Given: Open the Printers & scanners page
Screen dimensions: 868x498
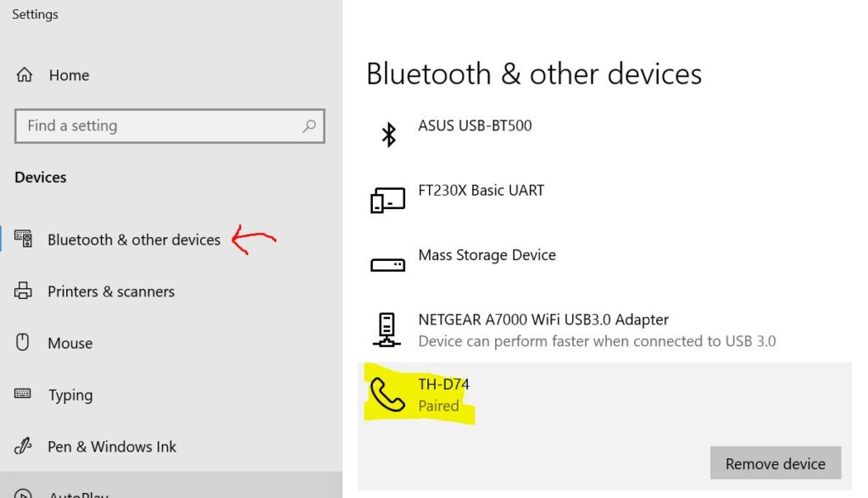Looking at the screenshot, I should click(x=111, y=291).
